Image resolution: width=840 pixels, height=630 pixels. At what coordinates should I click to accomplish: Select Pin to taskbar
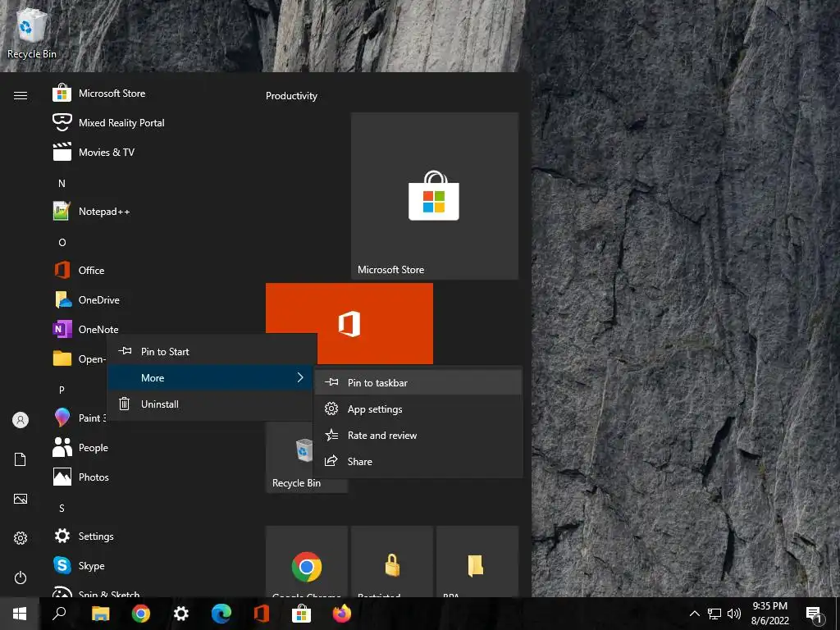[418, 382]
